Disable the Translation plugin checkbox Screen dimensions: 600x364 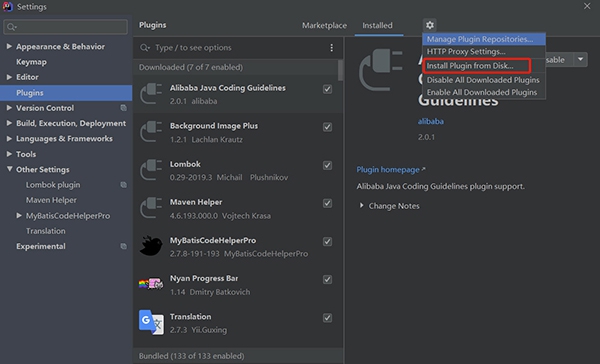[327, 318]
